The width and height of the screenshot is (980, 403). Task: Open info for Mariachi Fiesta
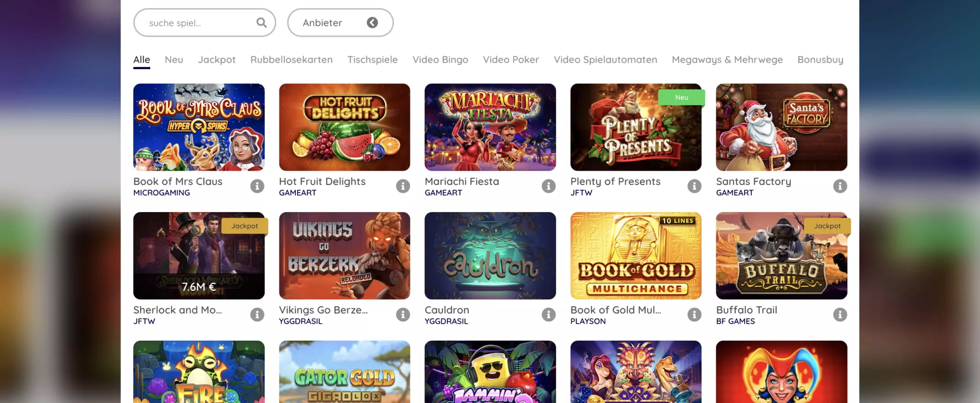tap(549, 186)
